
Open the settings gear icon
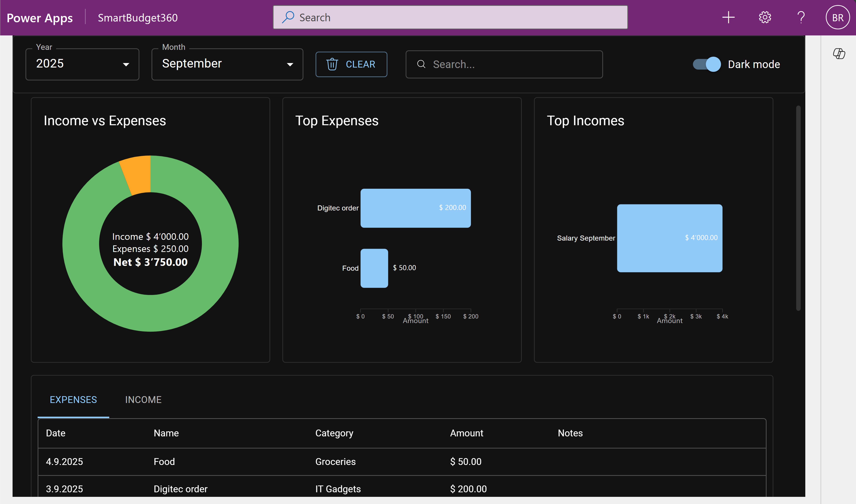(x=765, y=17)
